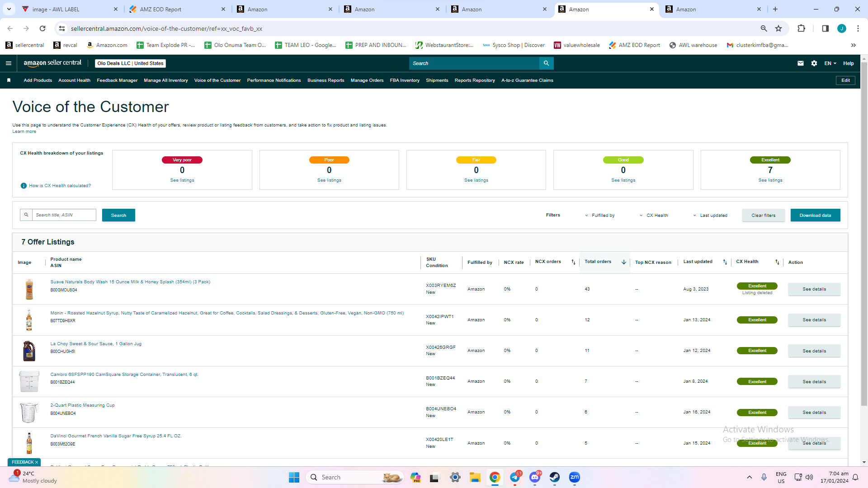Open Steam from the taskbar

[x=555, y=477]
